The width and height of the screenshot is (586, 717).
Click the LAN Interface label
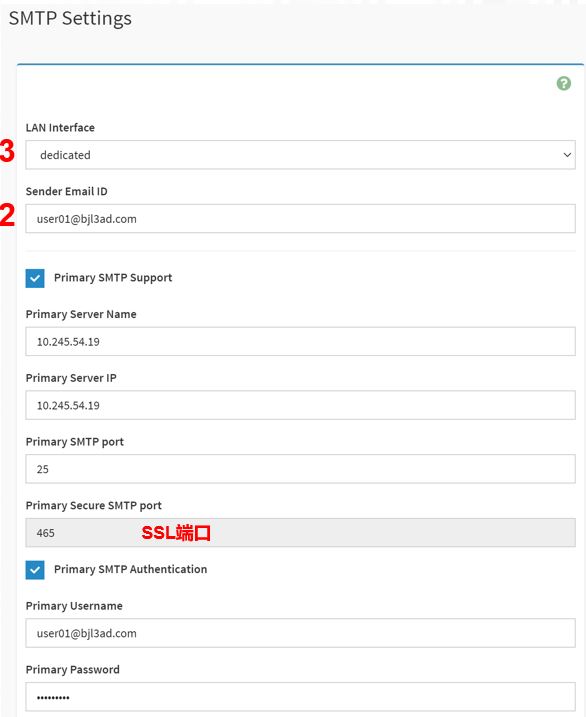point(60,128)
